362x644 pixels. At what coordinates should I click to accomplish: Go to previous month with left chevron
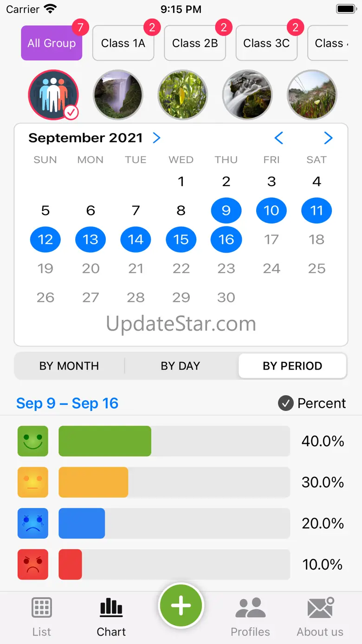[x=278, y=138]
